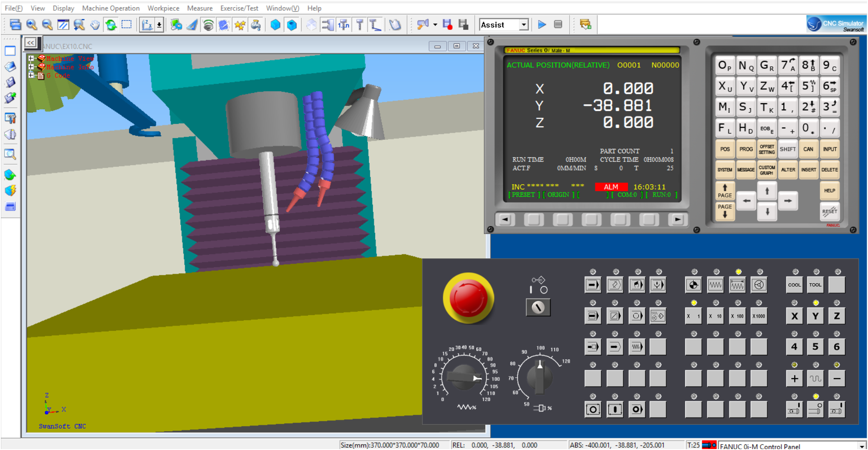Image resolution: width=868 pixels, height=450 pixels.
Task: Click the green rotate view toolbar icon
Action: click(111, 25)
